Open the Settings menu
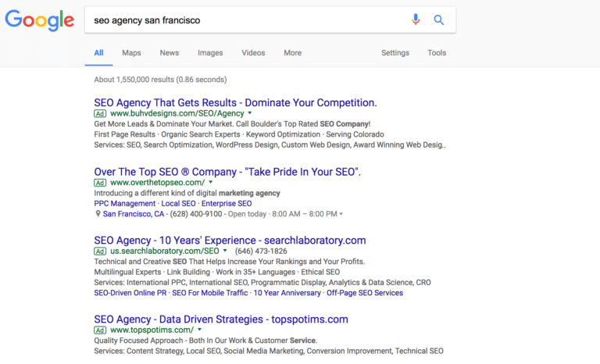The image size is (600, 364). 395,53
